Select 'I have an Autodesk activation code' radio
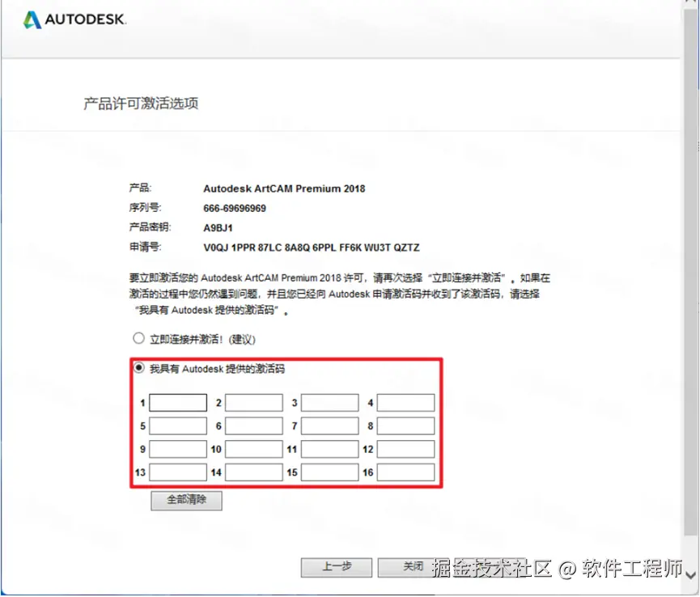The width and height of the screenshot is (700, 597). click(139, 367)
